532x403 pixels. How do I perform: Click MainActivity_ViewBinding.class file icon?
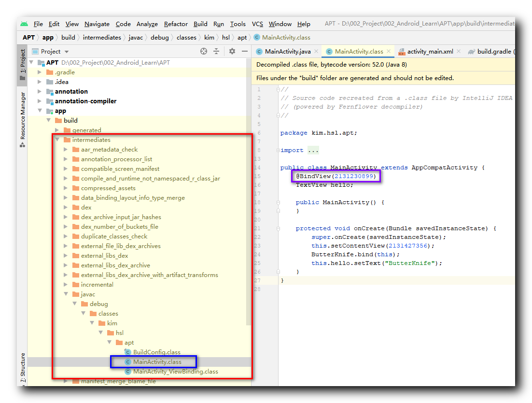[128, 372]
